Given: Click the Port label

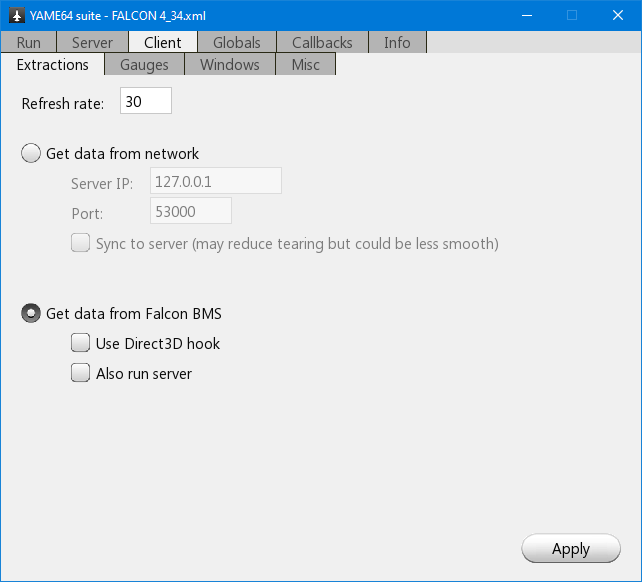Looking at the screenshot, I should tap(87, 213).
